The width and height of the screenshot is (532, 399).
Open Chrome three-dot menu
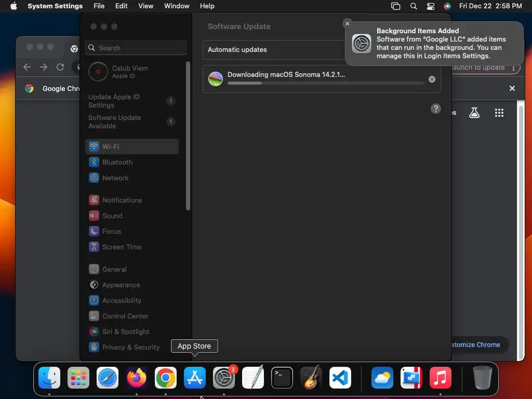coord(514,68)
